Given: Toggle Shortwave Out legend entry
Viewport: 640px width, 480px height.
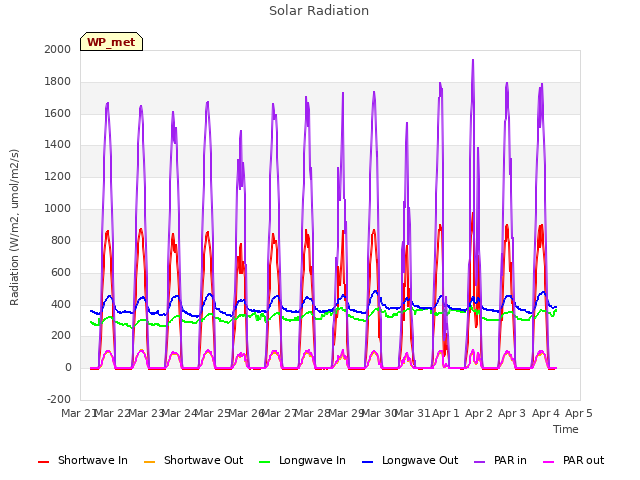Looking at the screenshot, I should [193, 460].
